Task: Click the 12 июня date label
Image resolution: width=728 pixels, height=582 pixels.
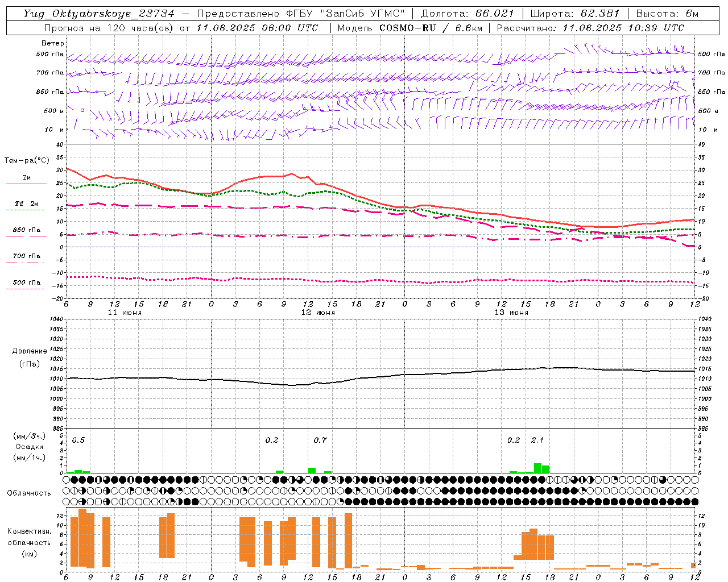Action: [318, 313]
